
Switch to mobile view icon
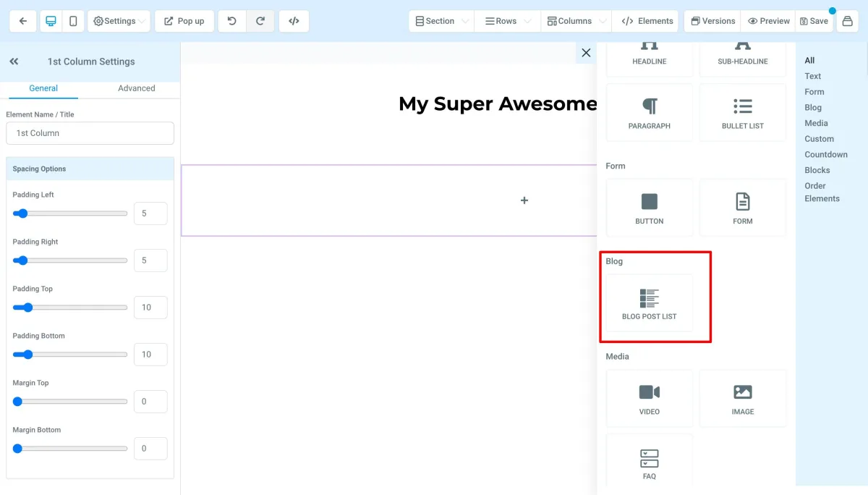tap(73, 21)
